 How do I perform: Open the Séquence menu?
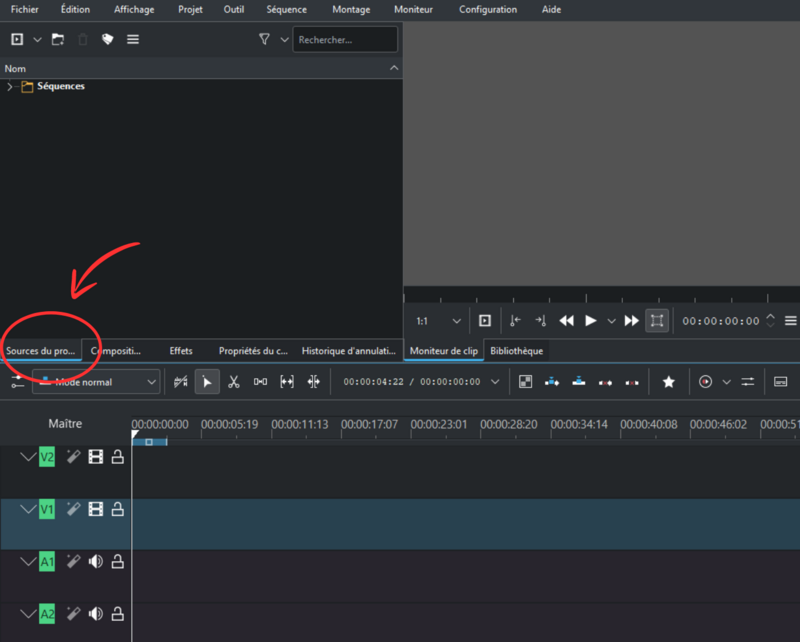click(x=286, y=9)
